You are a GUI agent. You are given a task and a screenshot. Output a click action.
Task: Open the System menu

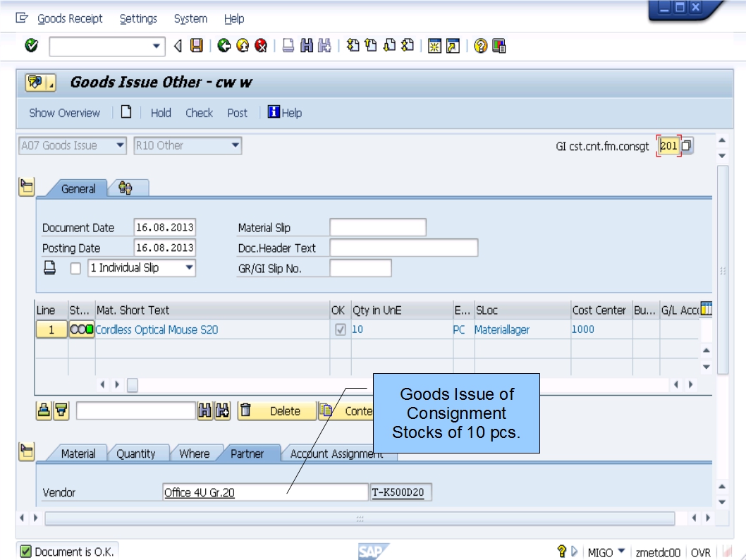pos(190,18)
